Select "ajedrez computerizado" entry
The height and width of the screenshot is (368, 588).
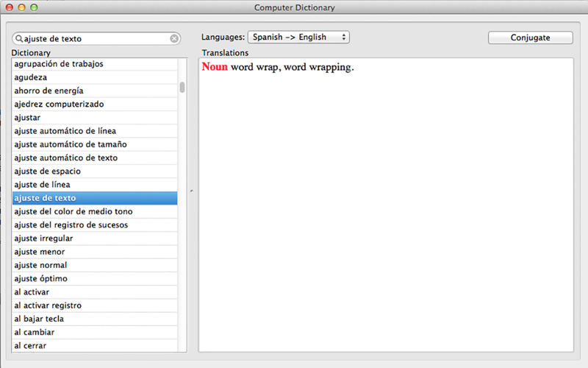click(x=95, y=104)
